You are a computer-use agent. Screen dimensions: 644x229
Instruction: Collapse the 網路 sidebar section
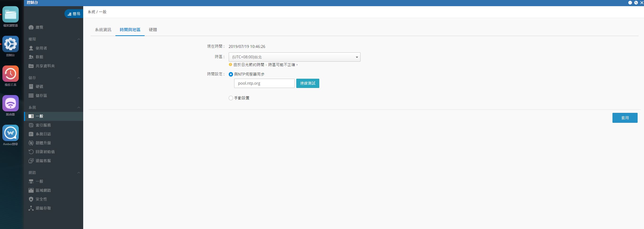79,173
